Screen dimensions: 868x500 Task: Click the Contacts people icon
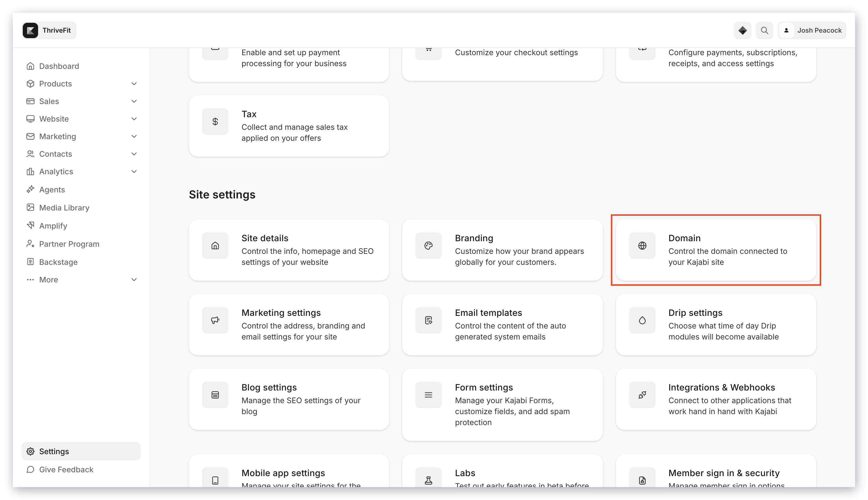click(30, 154)
